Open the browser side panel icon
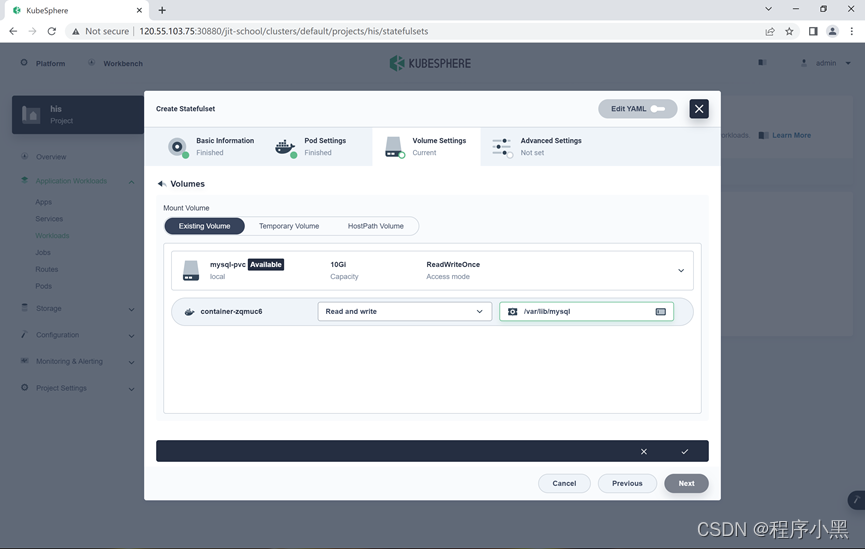This screenshot has width=865, height=549. [x=813, y=31]
